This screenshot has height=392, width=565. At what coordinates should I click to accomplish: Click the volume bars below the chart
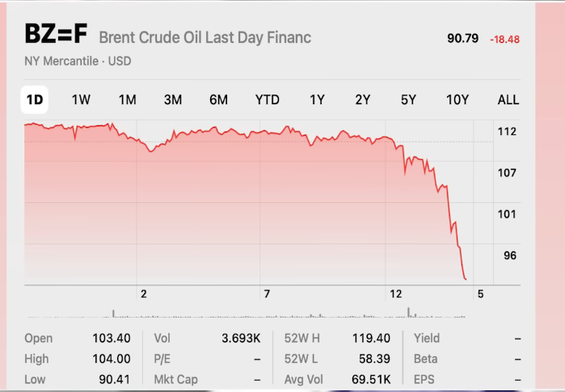point(259,313)
